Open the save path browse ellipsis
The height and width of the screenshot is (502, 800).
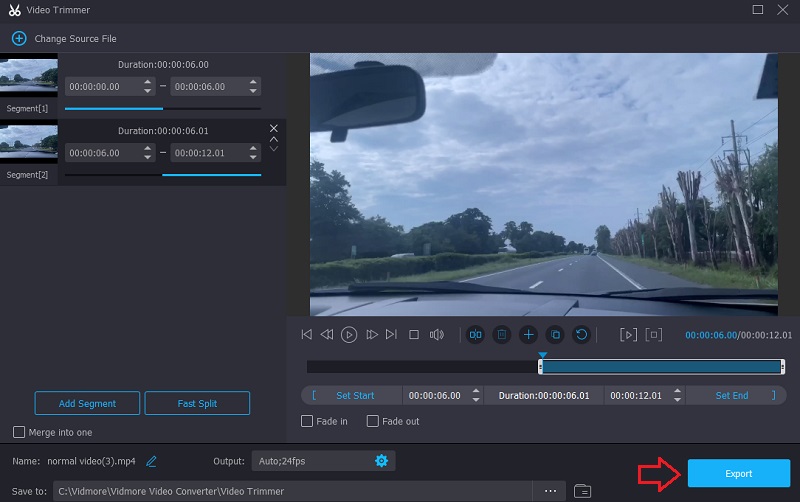[550, 491]
